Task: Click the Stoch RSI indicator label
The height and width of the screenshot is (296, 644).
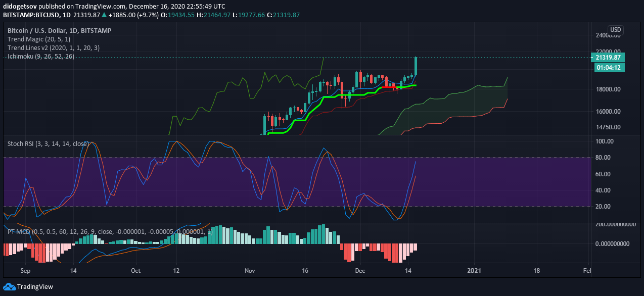Action: (48, 143)
